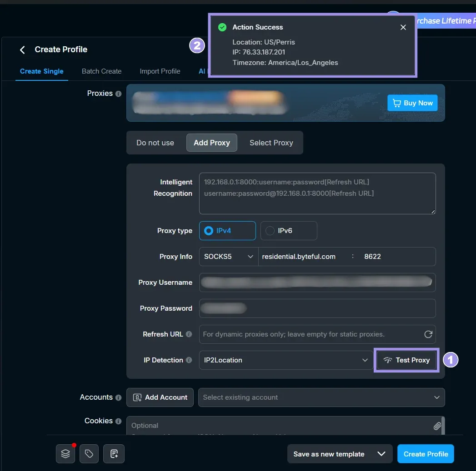Click the Cookies info icon

tap(118, 421)
